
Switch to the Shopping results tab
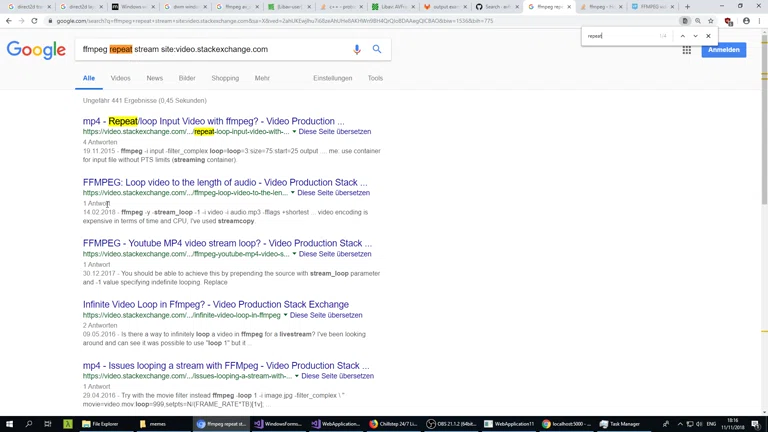[225, 78]
